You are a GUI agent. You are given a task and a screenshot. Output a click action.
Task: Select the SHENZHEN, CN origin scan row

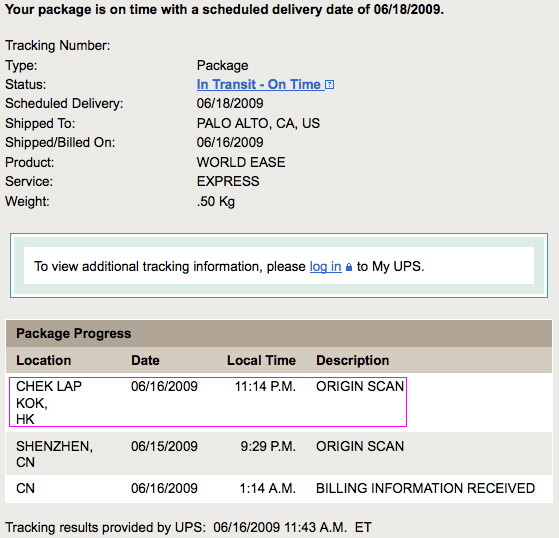coord(279,454)
